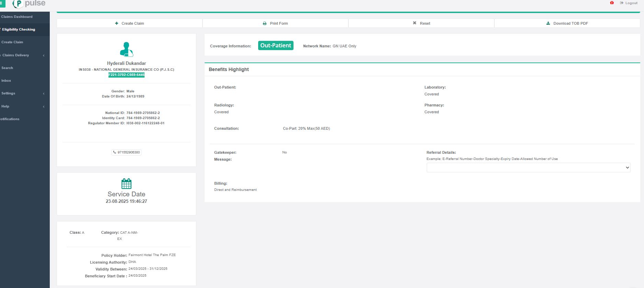This screenshot has height=288, width=644.
Task: Click the red gift icon
Action: pos(612,3)
